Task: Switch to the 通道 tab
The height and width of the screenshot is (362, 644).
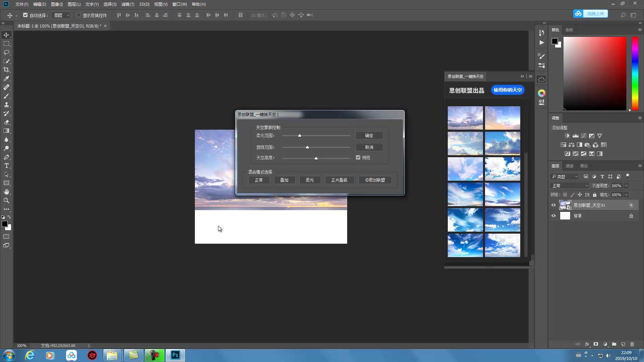Action: tap(569, 166)
